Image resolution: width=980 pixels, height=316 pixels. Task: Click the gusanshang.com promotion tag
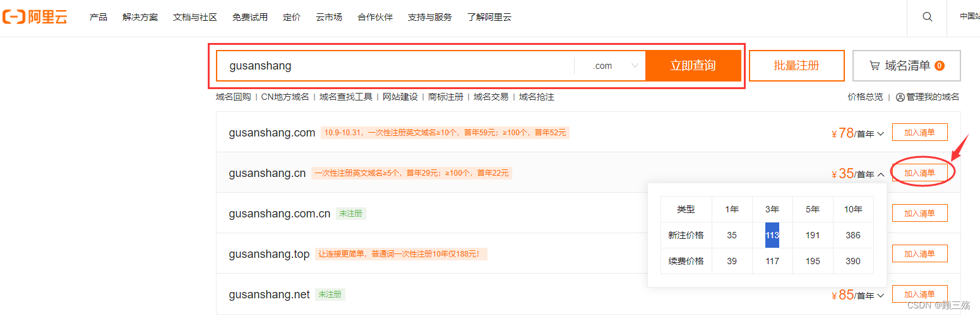pos(445,133)
